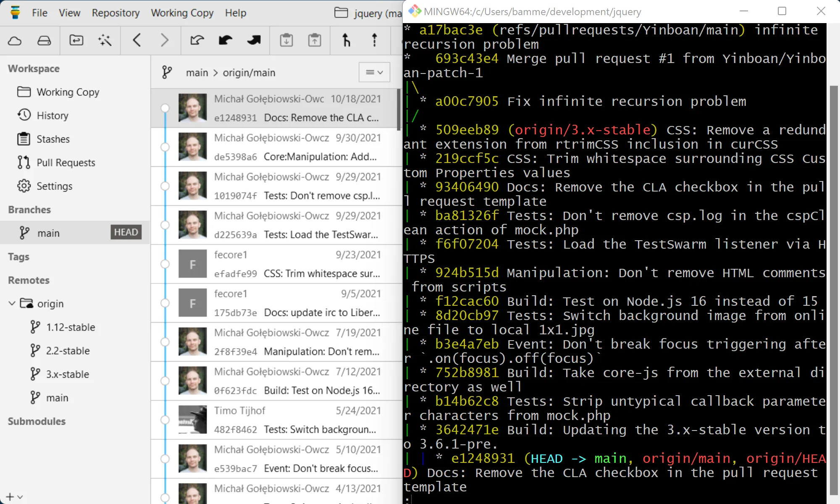Image resolution: width=840 pixels, height=504 pixels.
Task: Click the main > origin/main breadcrumb
Action: tap(231, 73)
